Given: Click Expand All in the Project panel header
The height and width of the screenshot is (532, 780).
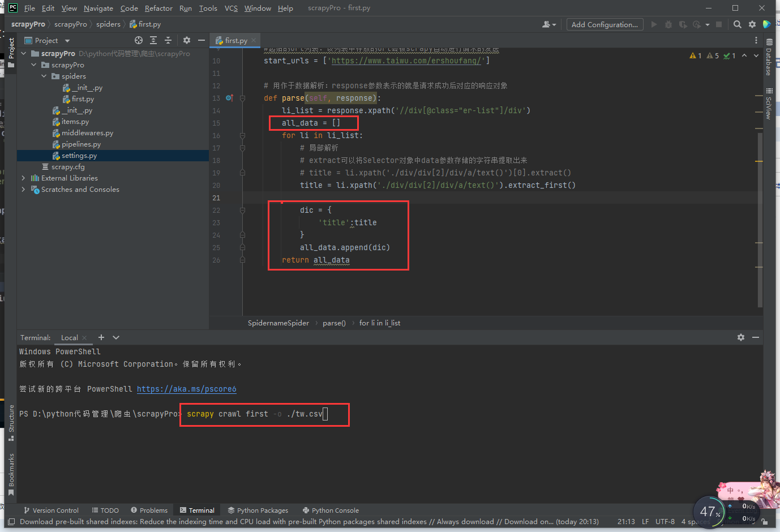Looking at the screenshot, I should tap(153, 40).
